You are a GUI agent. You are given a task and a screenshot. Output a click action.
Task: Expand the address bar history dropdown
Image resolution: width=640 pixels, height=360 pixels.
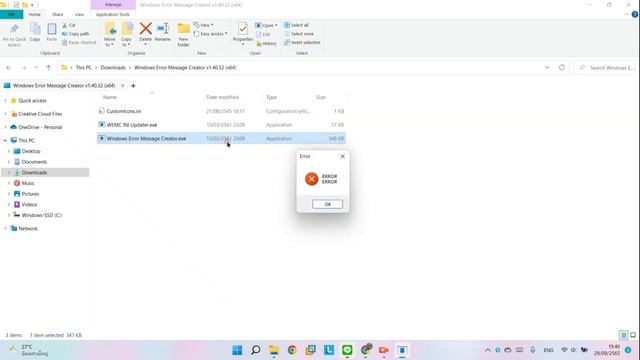click(547, 67)
